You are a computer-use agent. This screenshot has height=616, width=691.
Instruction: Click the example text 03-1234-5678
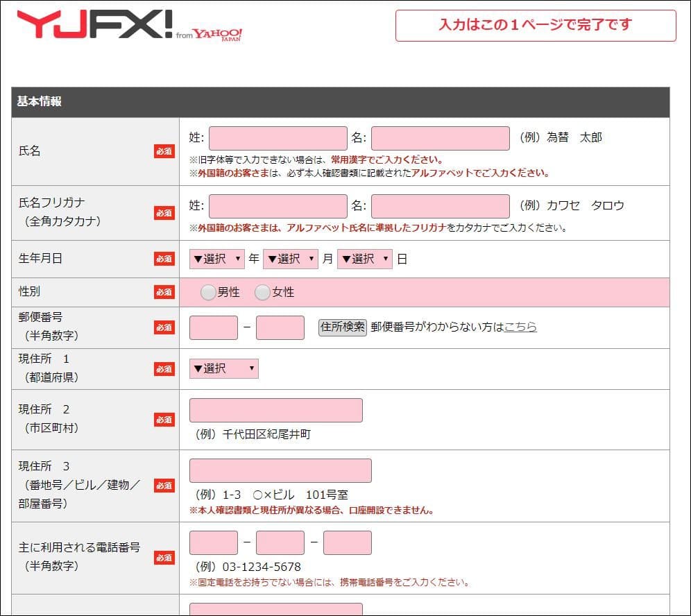[x=262, y=567]
